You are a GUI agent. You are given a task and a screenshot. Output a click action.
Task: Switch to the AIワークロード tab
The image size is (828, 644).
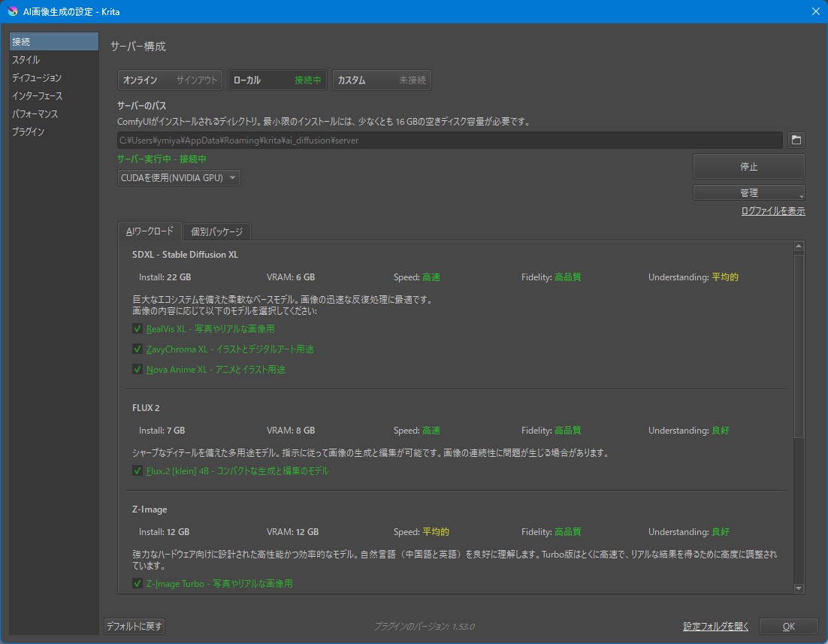pyautogui.click(x=150, y=231)
